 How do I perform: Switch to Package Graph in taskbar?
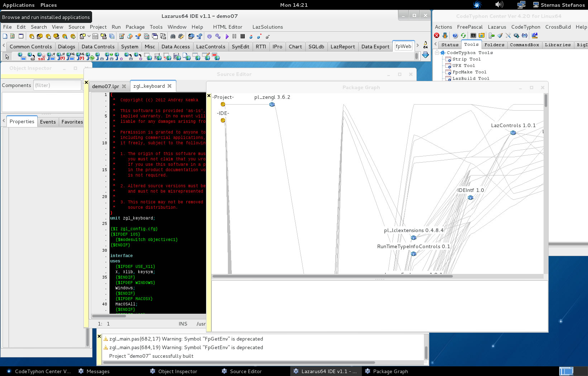(x=390, y=371)
